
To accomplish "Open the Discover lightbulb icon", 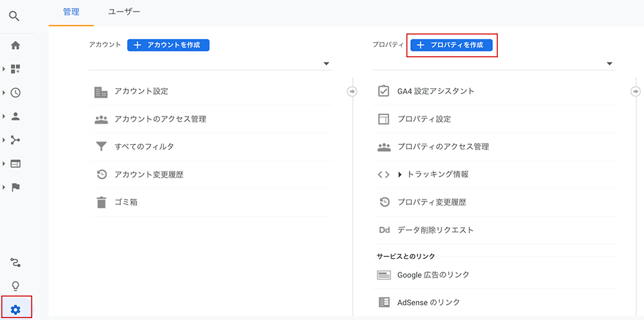I will click(x=15, y=286).
